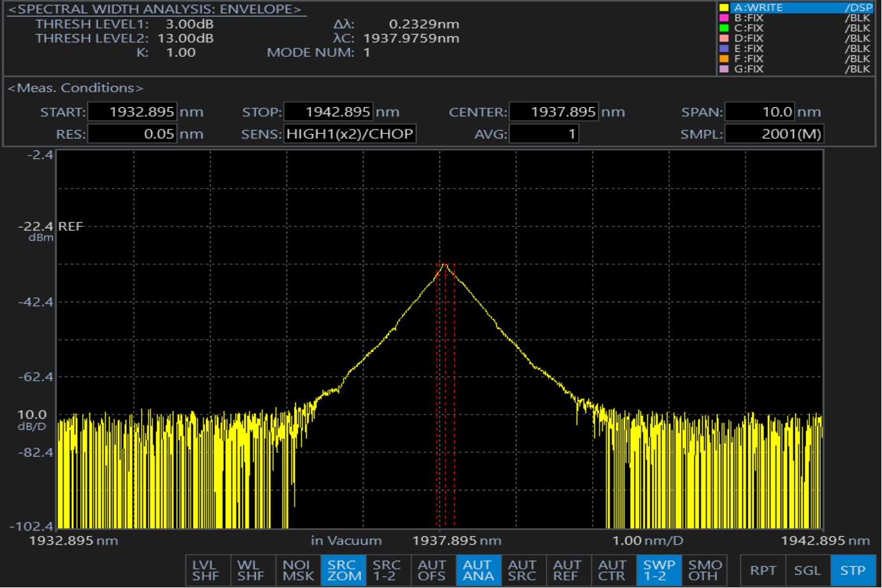Toggle the NOI MSK noise mask
The height and width of the screenshot is (588, 882).
298,570
